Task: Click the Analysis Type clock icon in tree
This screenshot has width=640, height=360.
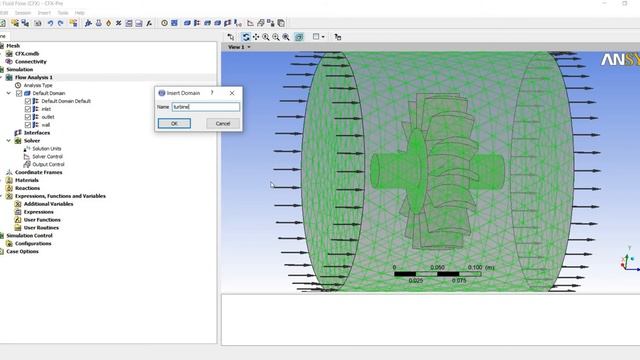Action: [x=18, y=85]
